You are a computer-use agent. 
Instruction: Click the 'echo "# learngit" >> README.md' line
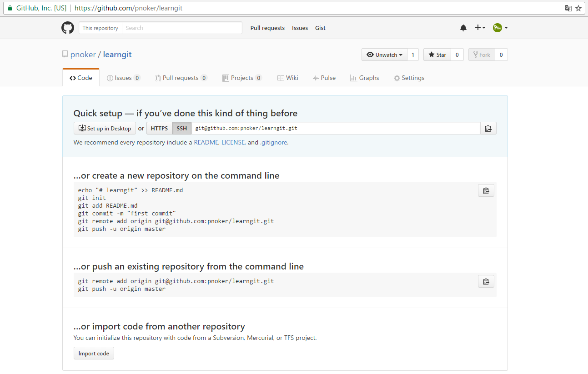pyautogui.click(x=131, y=190)
